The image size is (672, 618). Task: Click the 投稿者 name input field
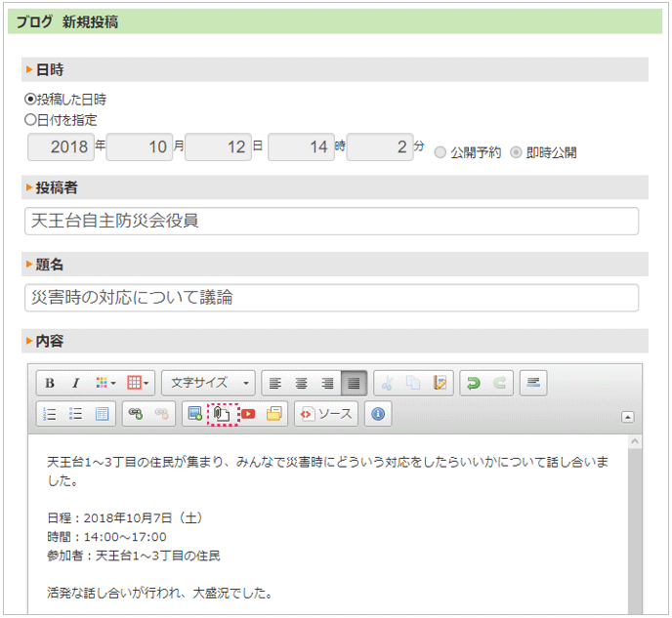(x=332, y=221)
